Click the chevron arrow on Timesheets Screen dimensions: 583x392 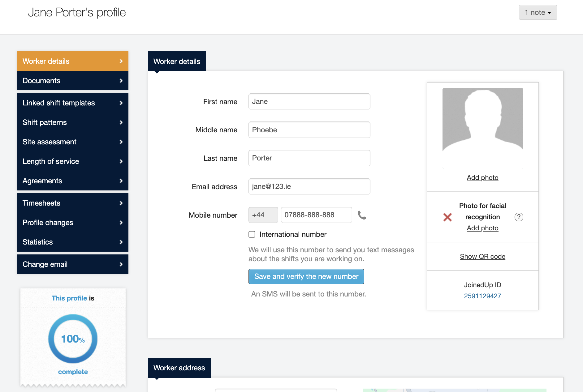pyautogui.click(x=121, y=203)
